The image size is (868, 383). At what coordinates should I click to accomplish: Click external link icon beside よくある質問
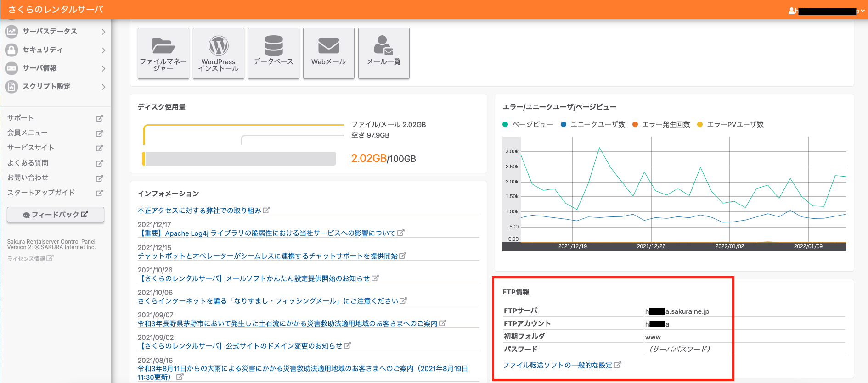[x=99, y=163]
